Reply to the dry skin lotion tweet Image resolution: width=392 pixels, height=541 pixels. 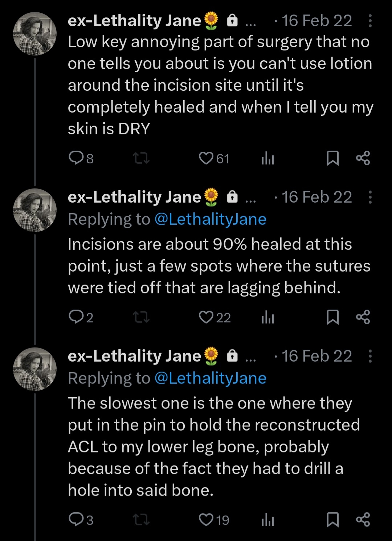click(x=77, y=158)
